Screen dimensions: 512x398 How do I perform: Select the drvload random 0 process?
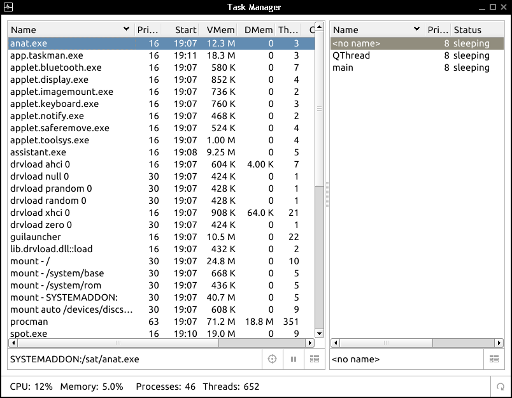(161, 201)
